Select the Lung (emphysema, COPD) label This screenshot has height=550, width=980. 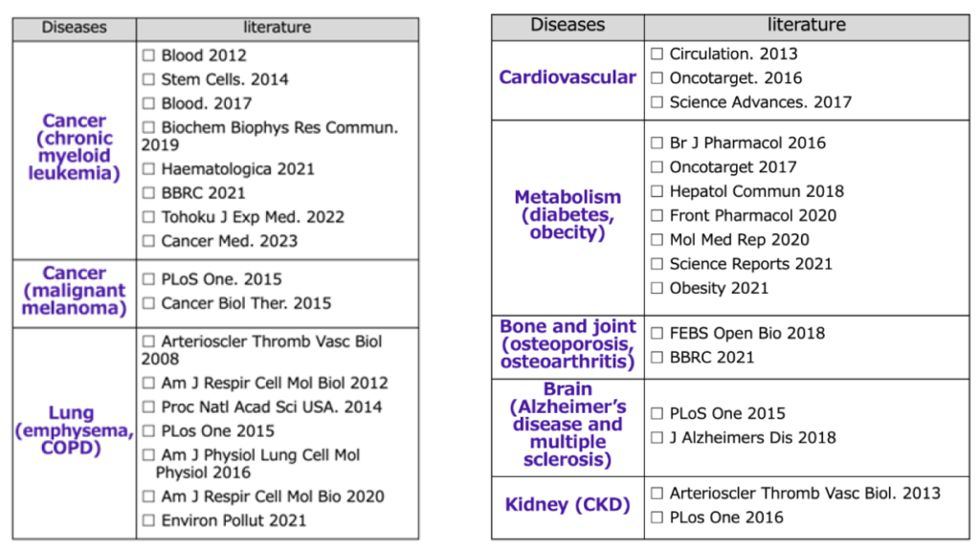73,430
